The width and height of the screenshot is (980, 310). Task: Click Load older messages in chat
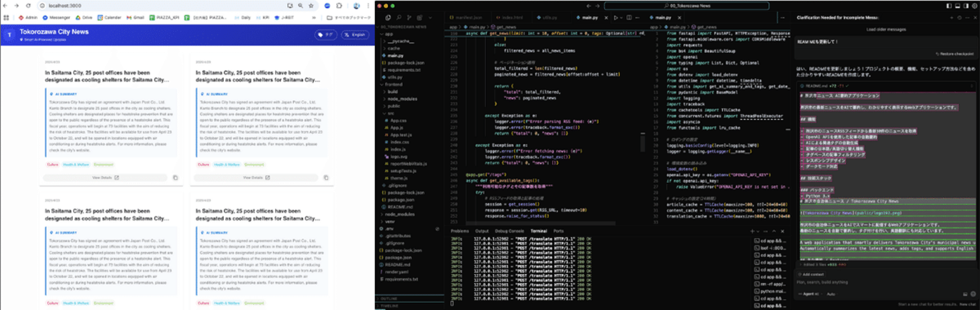885,30
